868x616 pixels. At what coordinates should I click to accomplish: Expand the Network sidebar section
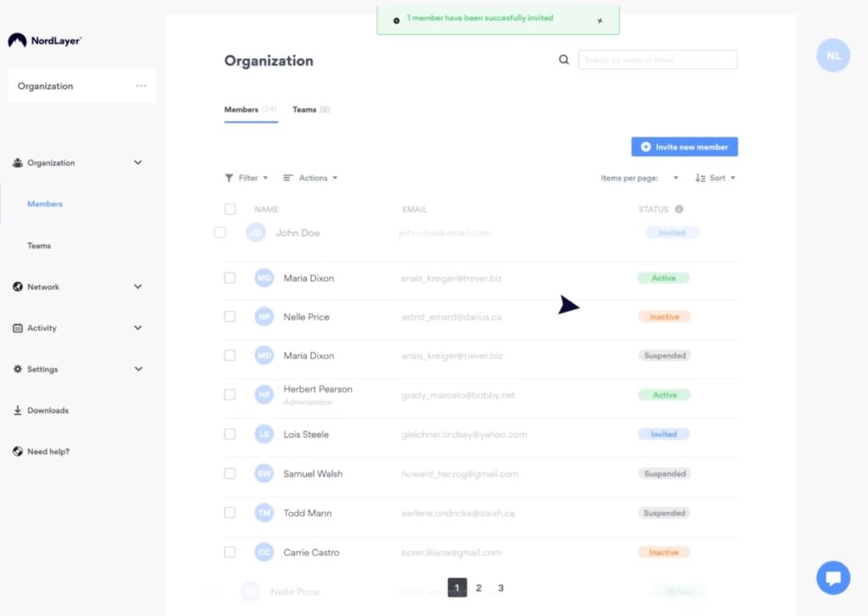click(x=138, y=286)
